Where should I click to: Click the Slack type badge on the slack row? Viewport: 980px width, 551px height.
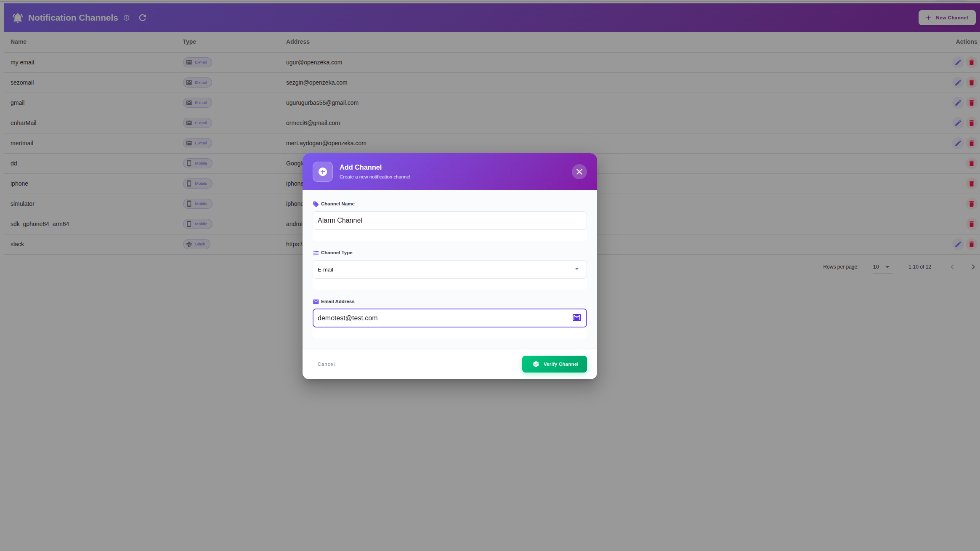[197, 244]
